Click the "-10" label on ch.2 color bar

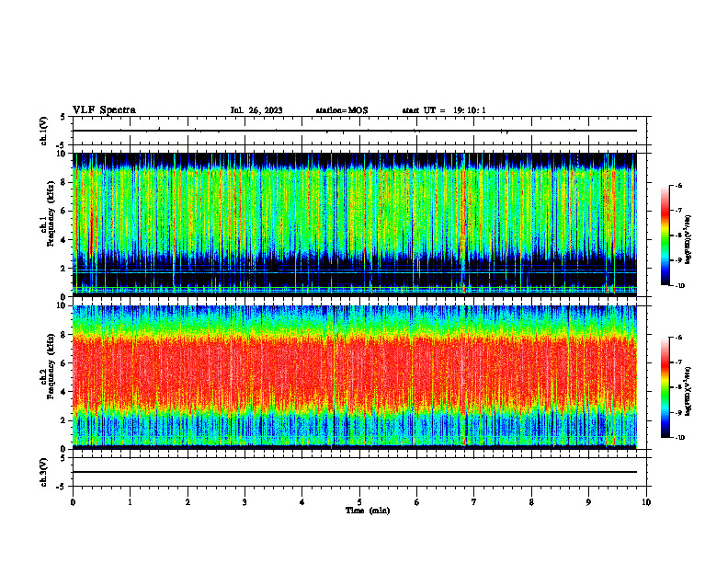[x=680, y=438]
